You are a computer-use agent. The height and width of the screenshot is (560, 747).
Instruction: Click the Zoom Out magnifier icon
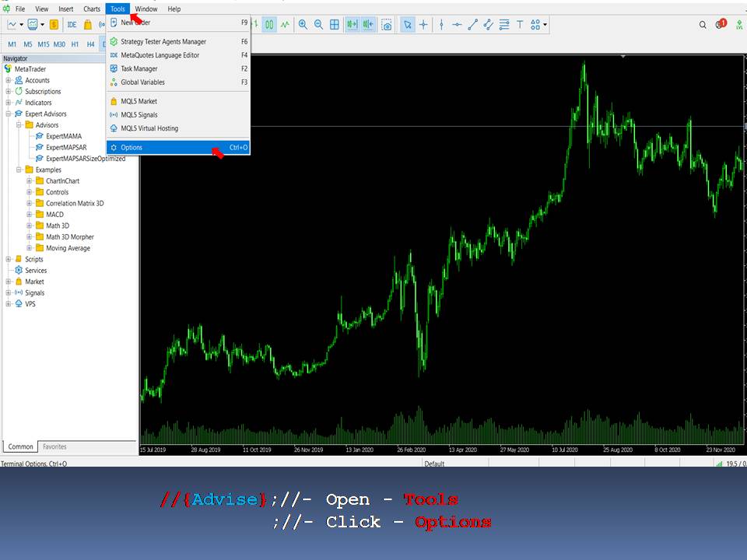[x=318, y=25]
